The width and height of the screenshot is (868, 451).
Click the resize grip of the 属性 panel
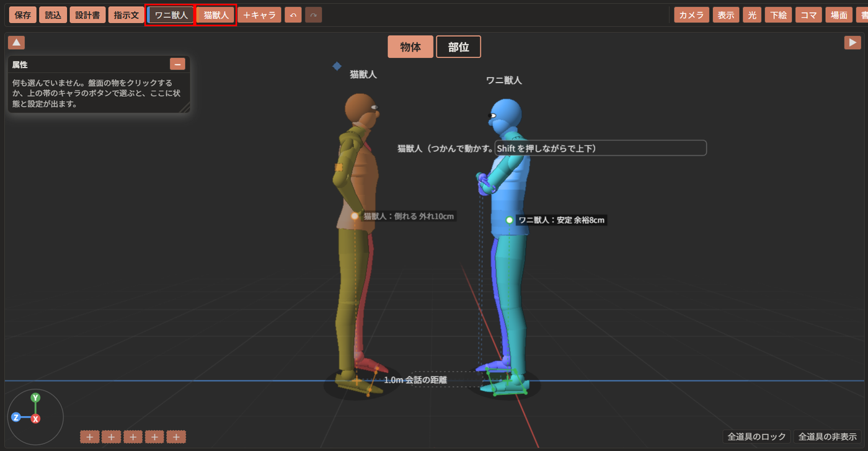[x=185, y=108]
